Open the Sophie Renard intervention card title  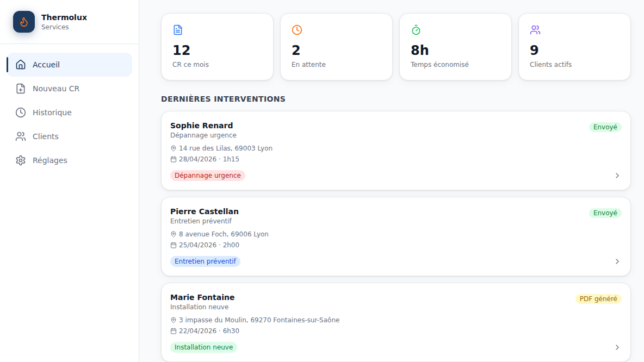[202, 126]
